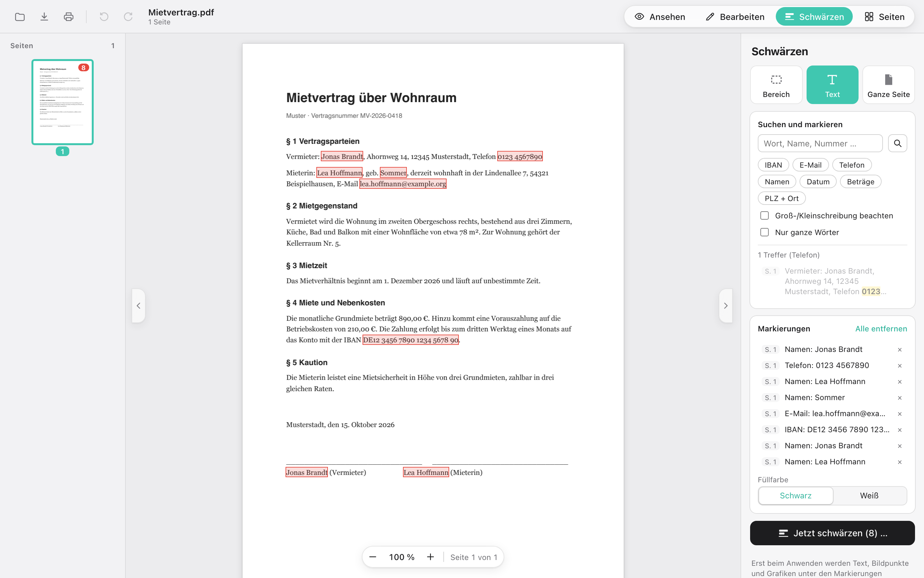Remove the IBAN DE12 marking
The height and width of the screenshot is (578, 924).
coord(900,430)
